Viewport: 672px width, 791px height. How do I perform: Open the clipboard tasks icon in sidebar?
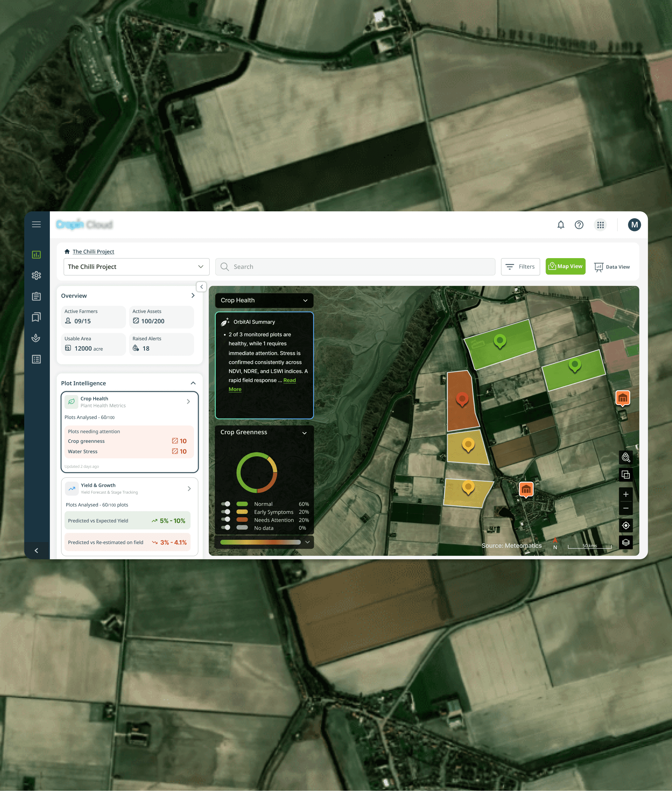coord(36,296)
